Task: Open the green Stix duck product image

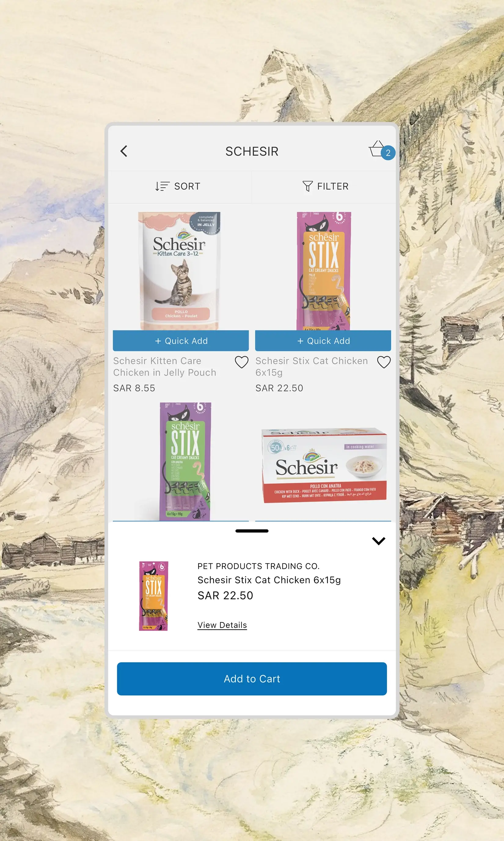Action: [185, 461]
